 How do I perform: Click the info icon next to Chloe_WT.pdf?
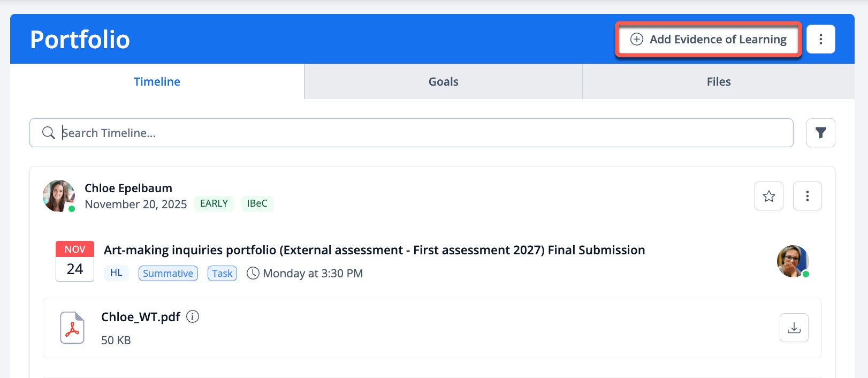point(193,317)
